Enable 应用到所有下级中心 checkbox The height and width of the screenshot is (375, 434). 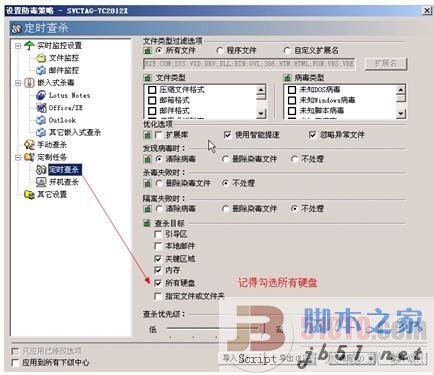pyautogui.click(x=15, y=363)
